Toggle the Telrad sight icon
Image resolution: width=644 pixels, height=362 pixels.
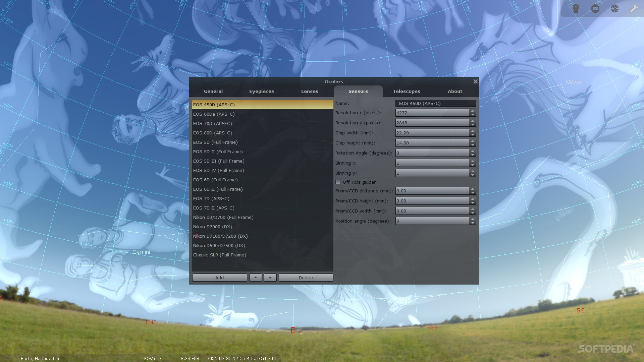614,9
